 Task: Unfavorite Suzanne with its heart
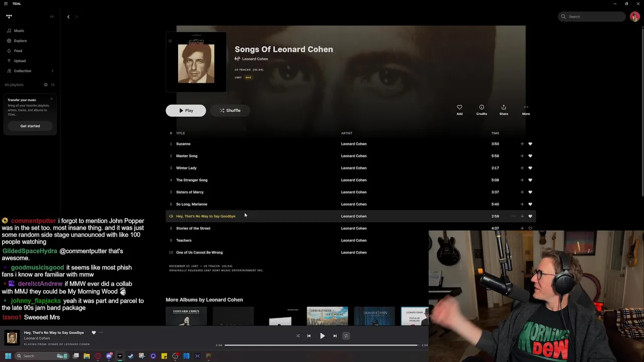pyautogui.click(x=530, y=144)
